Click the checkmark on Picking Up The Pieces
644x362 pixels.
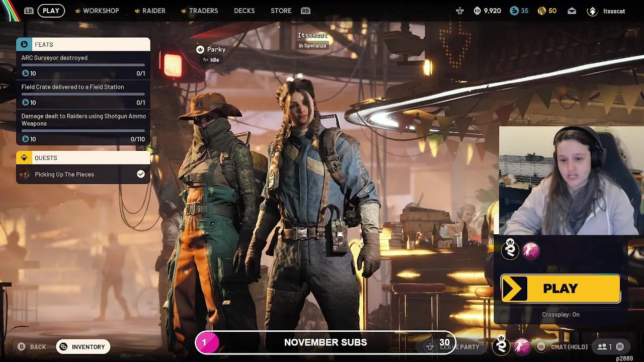[141, 174]
